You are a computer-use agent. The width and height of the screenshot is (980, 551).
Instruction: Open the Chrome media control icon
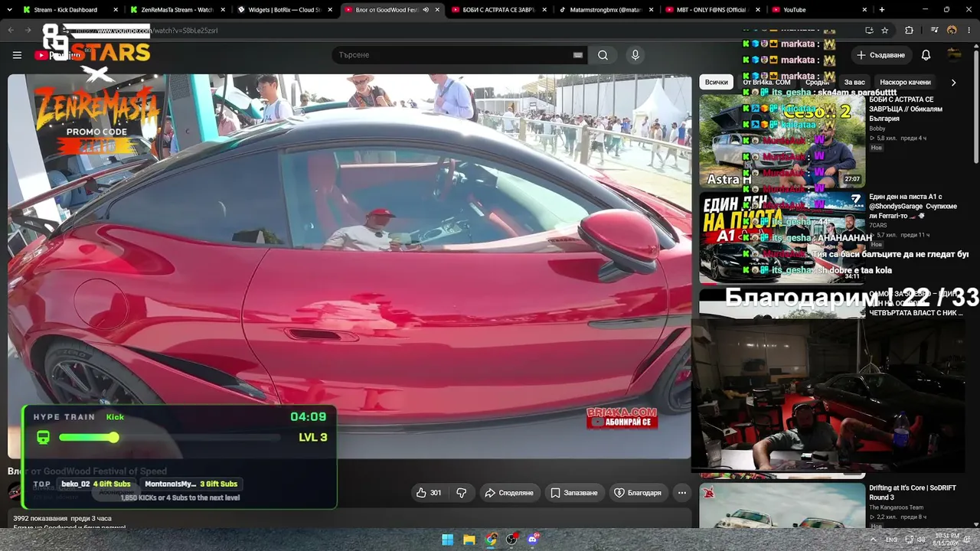935,31
